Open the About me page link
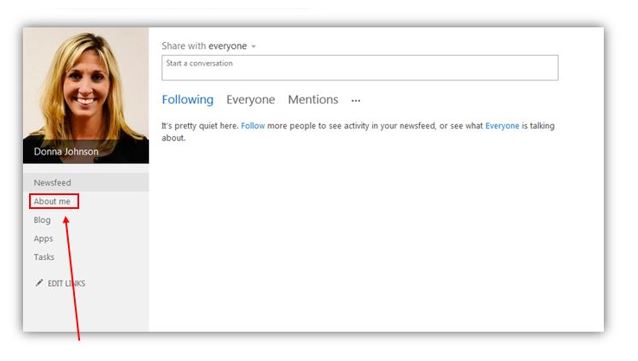The height and width of the screenshot is (361, 638). [x=52, y=201]
